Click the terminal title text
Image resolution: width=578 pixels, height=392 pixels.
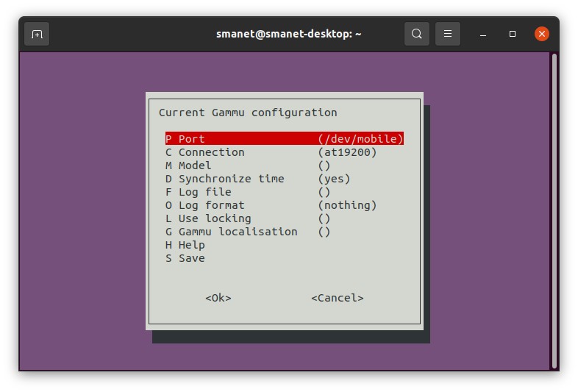[x=288, y=34]
